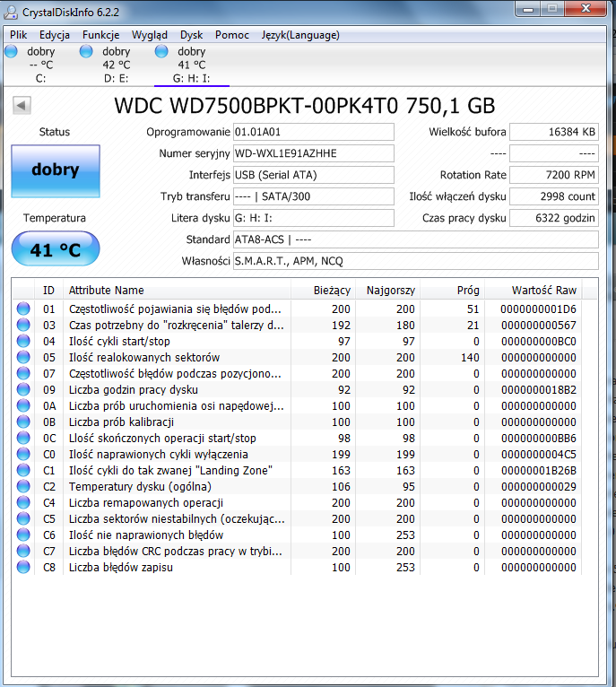This screenshot has width=616, height=687.
Task: Click raw value 0000000001D6
Action: 538,309
